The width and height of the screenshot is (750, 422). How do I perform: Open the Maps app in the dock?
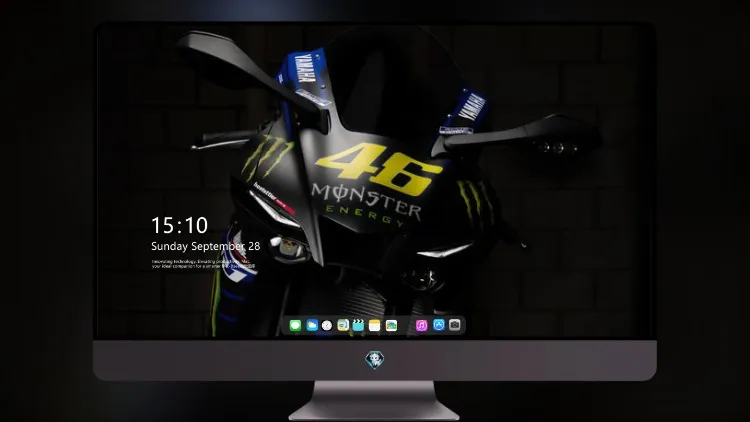point(342,325)
